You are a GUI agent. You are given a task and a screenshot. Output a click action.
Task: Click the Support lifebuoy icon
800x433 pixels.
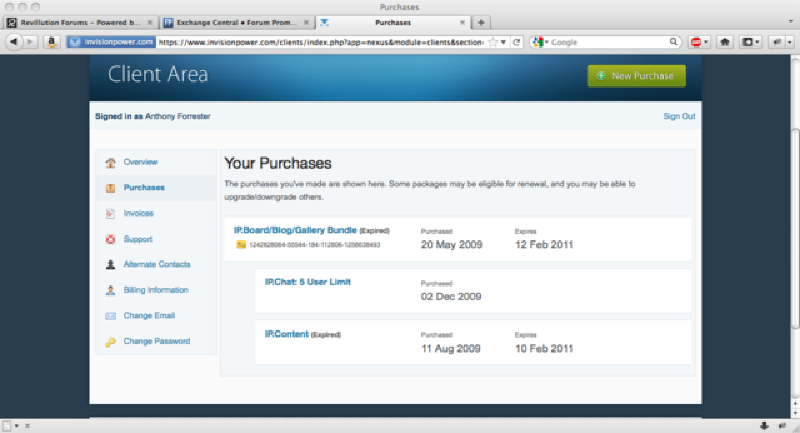click(x=110, y=239)
